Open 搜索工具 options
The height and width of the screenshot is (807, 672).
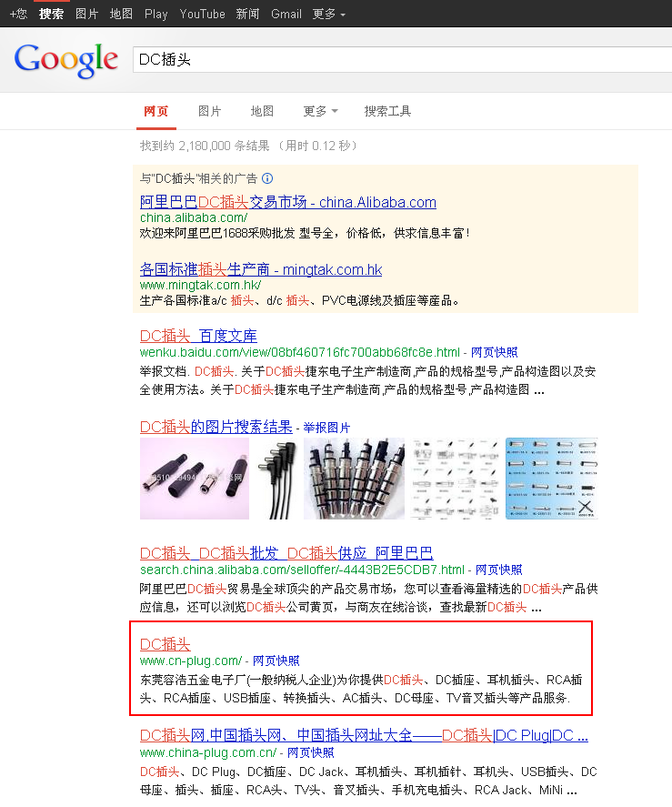(387, 111)
